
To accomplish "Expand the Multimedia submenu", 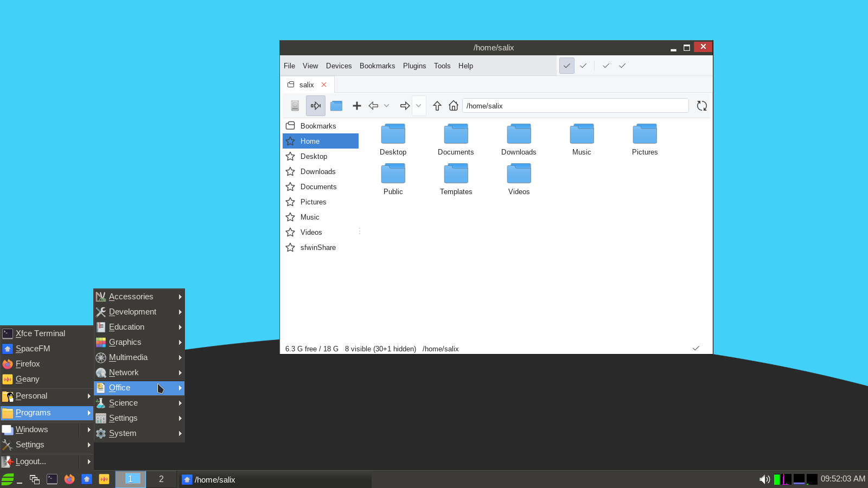I will click(x=139, y=357).
